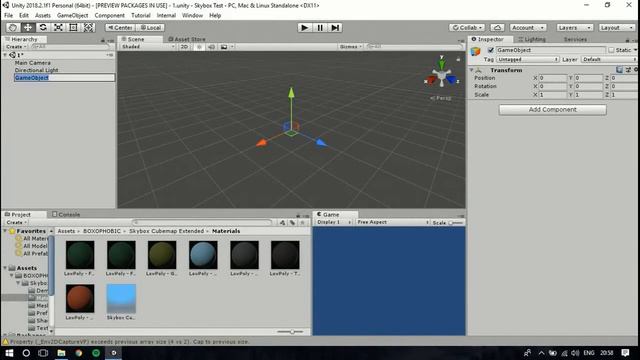Image resolution: width=640 pixels, height=360 pixels.
Task: Switch to the Asset Store tab
Action: (187, 39)
